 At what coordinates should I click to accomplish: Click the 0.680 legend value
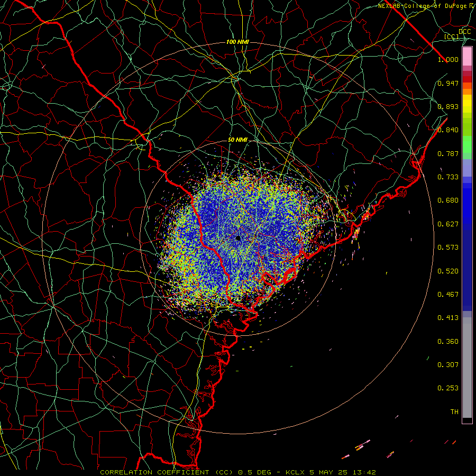coord(448,200)
